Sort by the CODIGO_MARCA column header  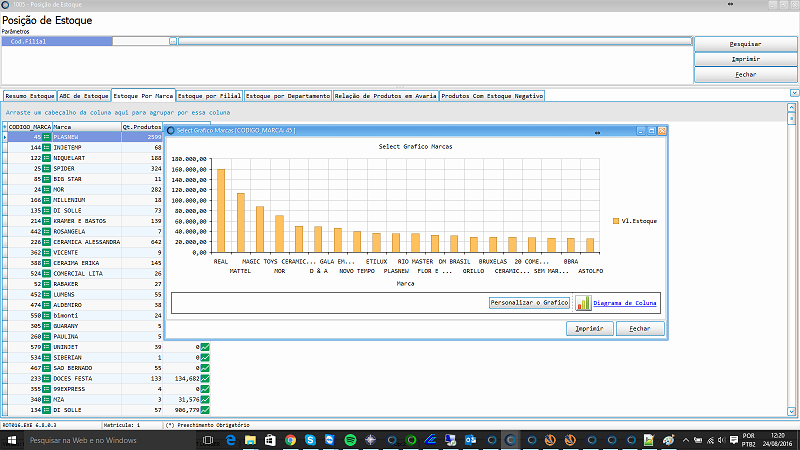tap(30, 127)
